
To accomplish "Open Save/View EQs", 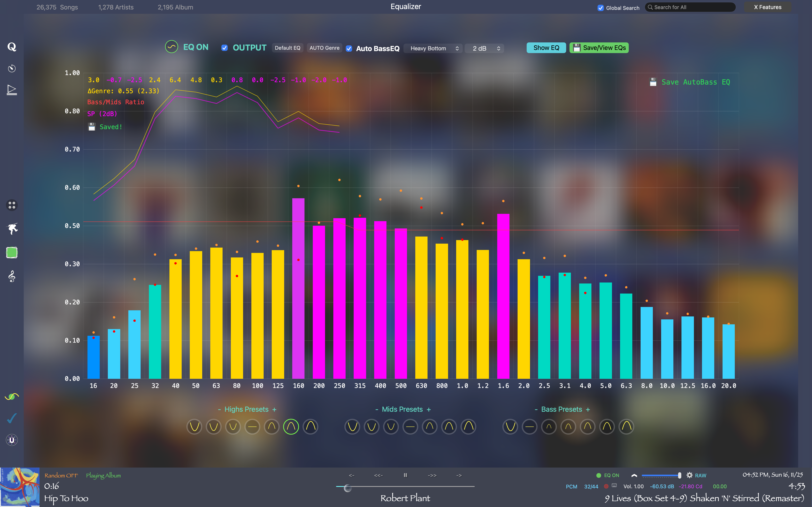I will pos(599,48).
